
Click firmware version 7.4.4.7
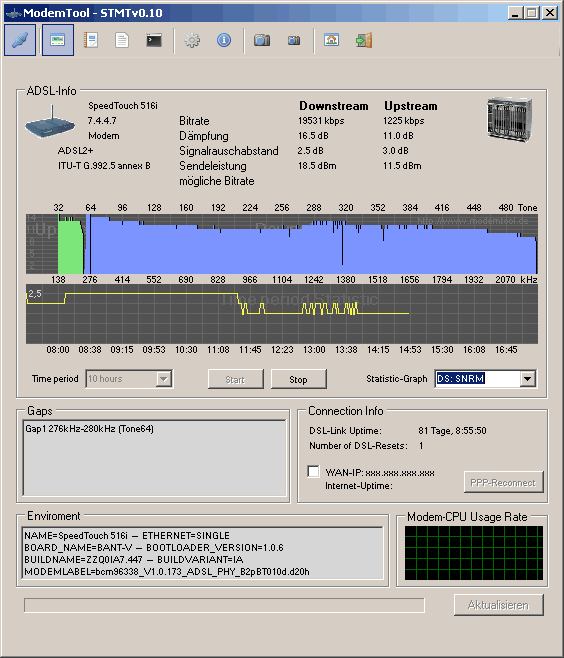click(102, 121)
